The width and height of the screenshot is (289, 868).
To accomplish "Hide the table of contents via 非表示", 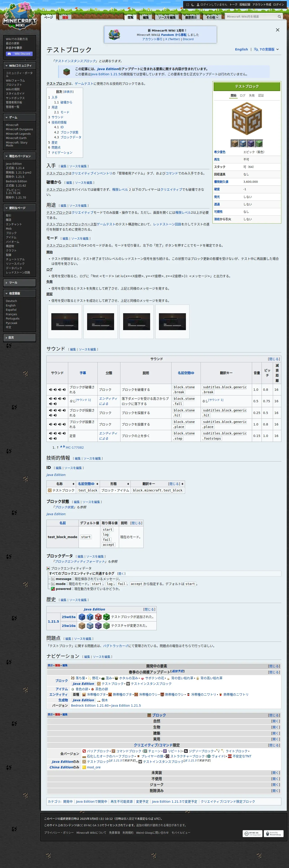I will click(68, 92).
